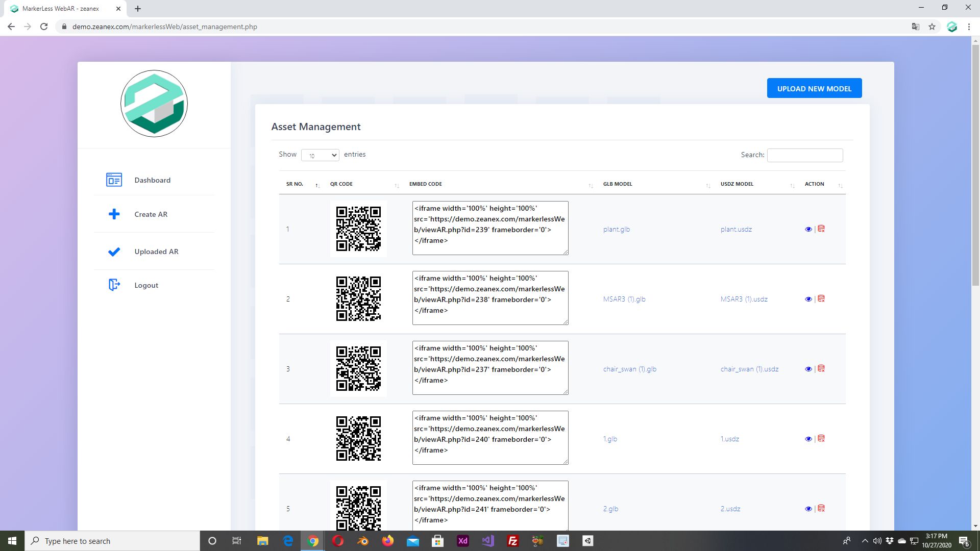Click the eye view icon for plant.glb
Image resolution: width=980 pixels, height=551 pixels.
(x=808, y=230)
